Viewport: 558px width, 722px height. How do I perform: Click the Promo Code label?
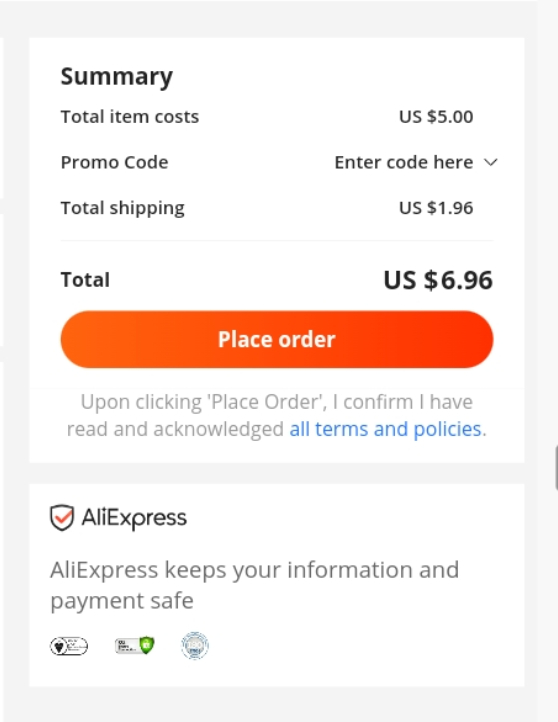click(114, 162)
